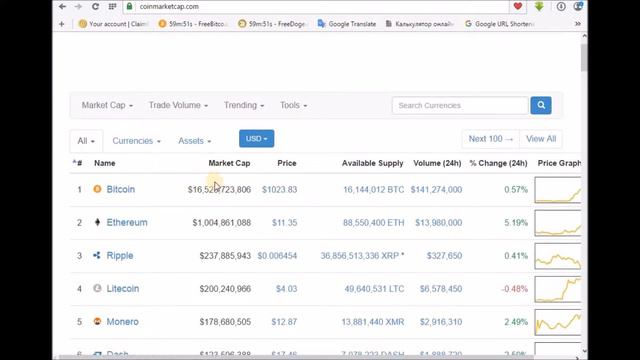Click the Litecoin logo icon
The width and height of the screenshot is (640, 360).
97,288
